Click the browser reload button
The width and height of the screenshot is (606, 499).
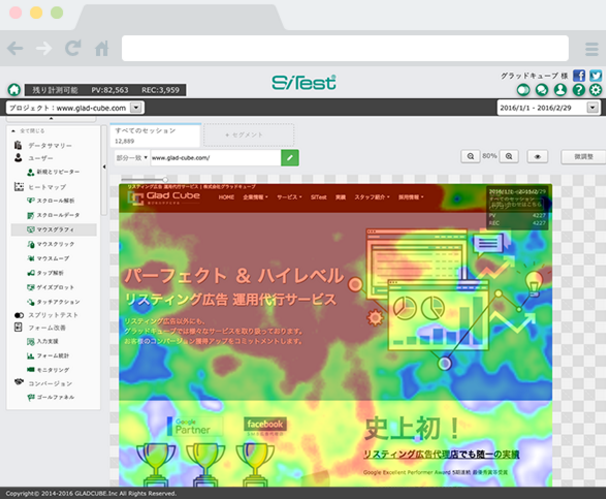pos(73,48)
